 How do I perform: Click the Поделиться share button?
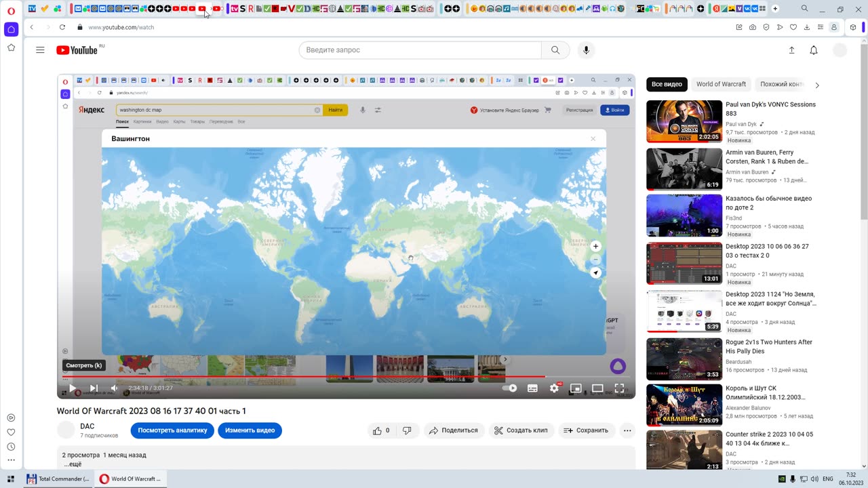click(454, 430)
